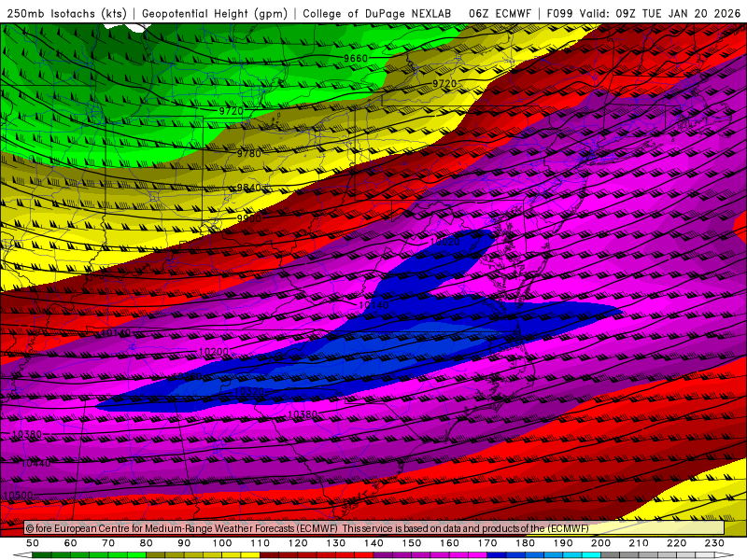Click the 10140 contour label below 10020
The image size is (747, 560).
coord(373,305)
